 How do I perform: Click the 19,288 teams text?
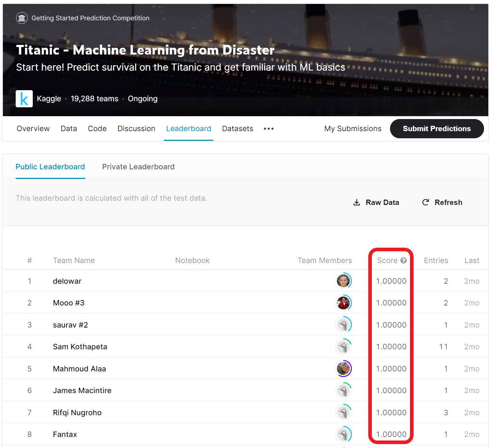point(94,99)
